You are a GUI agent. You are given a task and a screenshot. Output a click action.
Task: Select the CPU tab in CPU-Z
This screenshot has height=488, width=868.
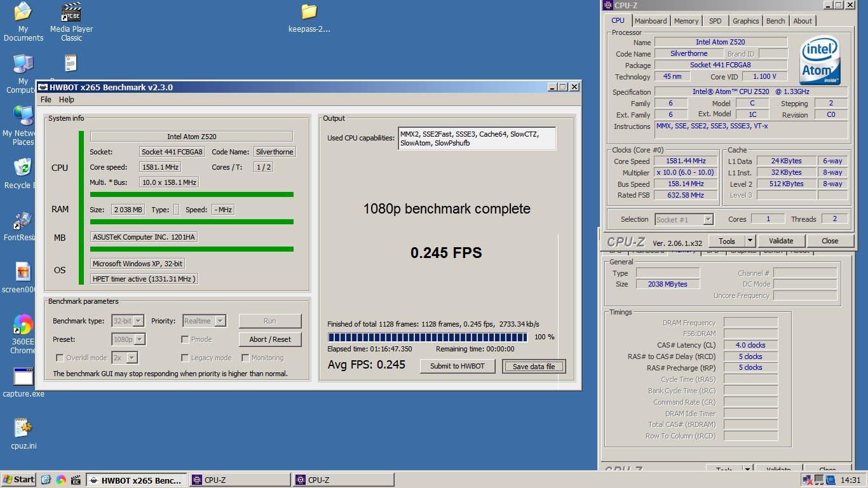pos(618,20)
